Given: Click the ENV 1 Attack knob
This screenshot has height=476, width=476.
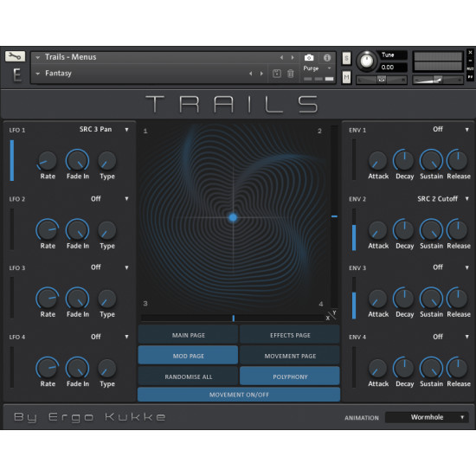Looking at the screenshot, I should point(377,161).
